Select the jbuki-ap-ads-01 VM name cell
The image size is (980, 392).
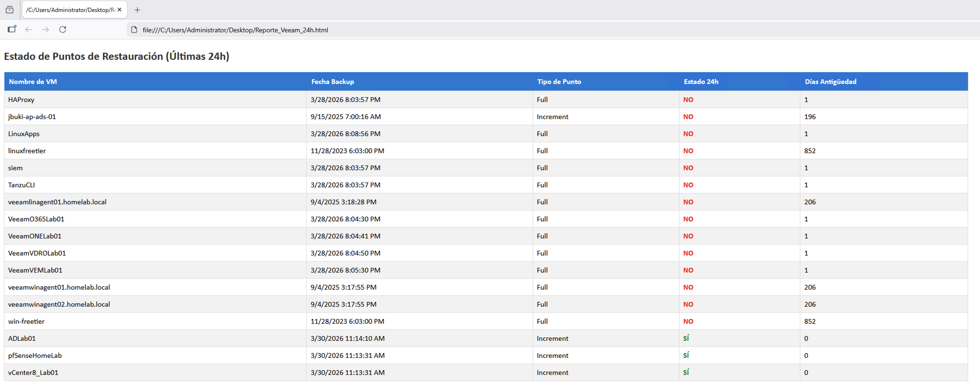click(x=32, y=116)
